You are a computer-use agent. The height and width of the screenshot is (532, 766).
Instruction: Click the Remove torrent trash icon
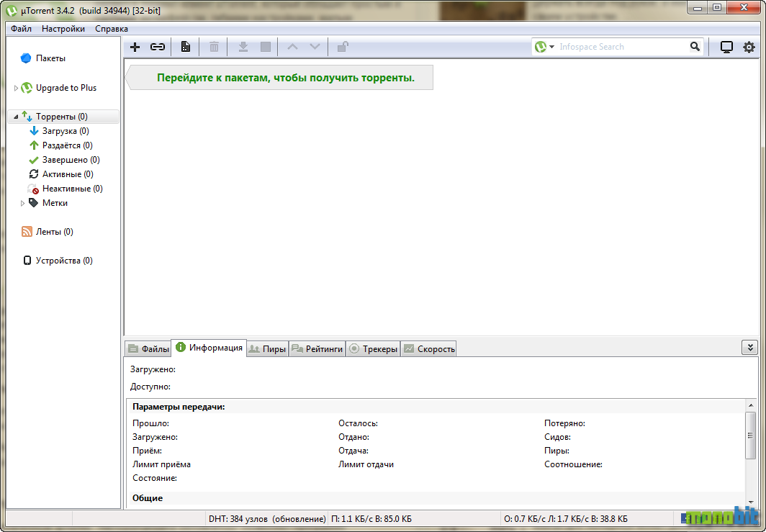[x=214, y=47]
